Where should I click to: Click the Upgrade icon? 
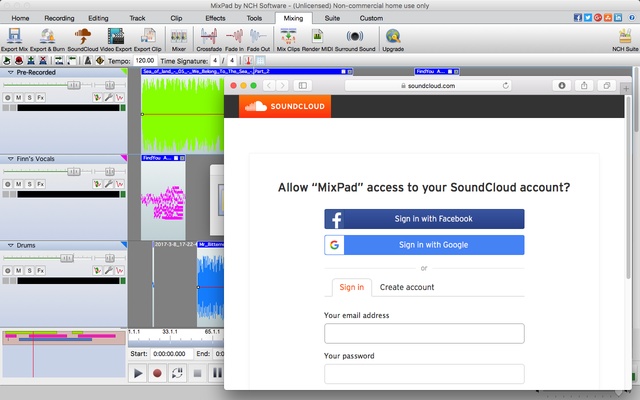point(393,39)
